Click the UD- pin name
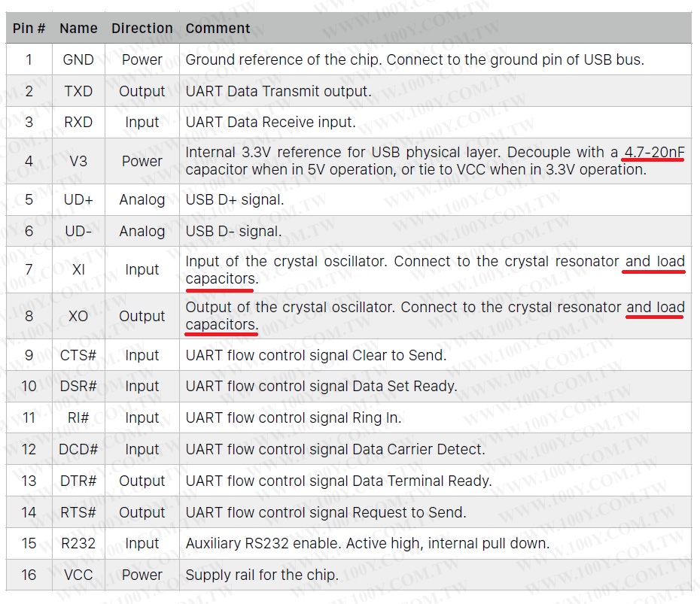This screenshot has width=700, height=604. pos(78,231)
